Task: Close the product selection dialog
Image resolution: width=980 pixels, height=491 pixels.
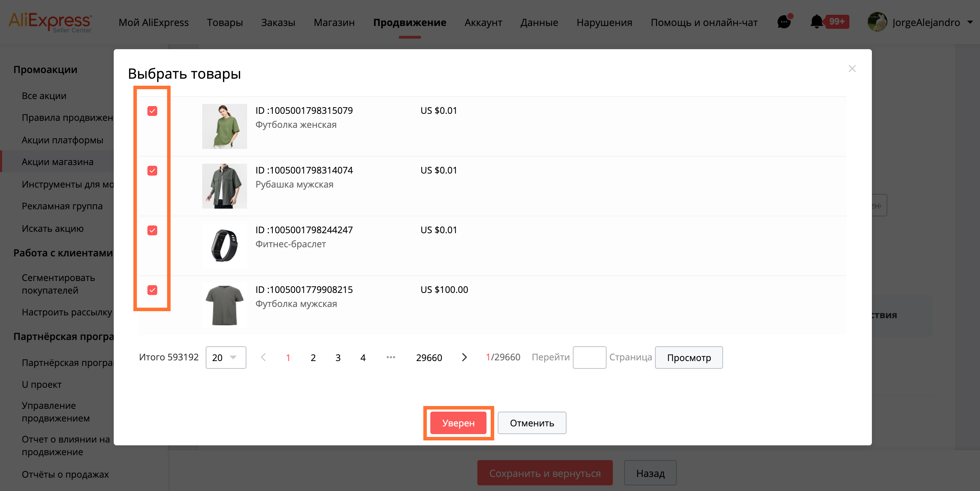Action: (x=852, y=68)
